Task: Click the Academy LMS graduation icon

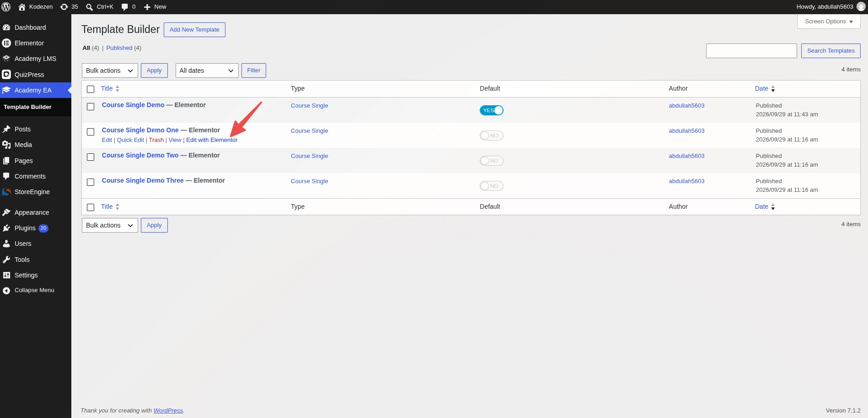Action: point(6,59)
